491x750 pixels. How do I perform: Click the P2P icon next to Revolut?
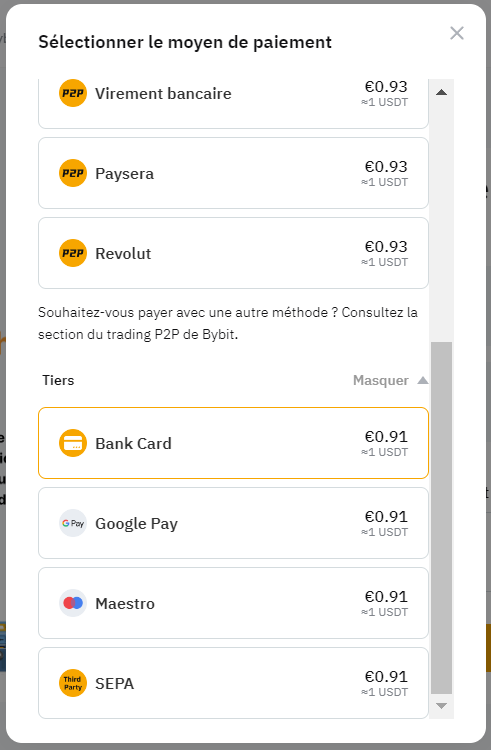click(73, 253)
